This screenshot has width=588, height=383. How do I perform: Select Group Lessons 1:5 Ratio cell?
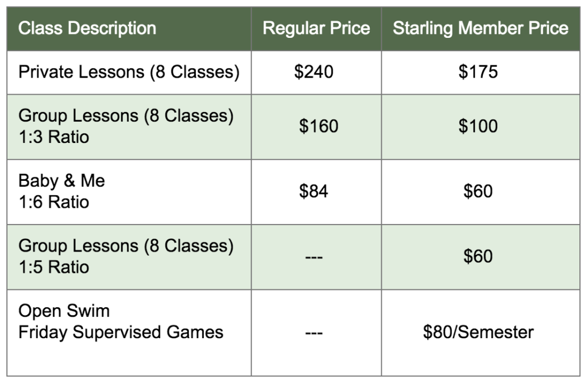[129, 257]
